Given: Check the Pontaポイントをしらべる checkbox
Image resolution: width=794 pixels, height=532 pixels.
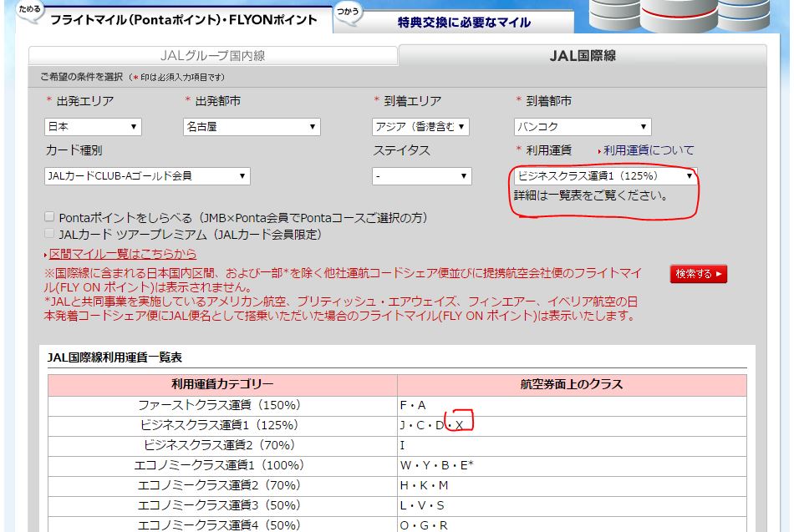Looking at the screenshot, I should pos(49,216).
